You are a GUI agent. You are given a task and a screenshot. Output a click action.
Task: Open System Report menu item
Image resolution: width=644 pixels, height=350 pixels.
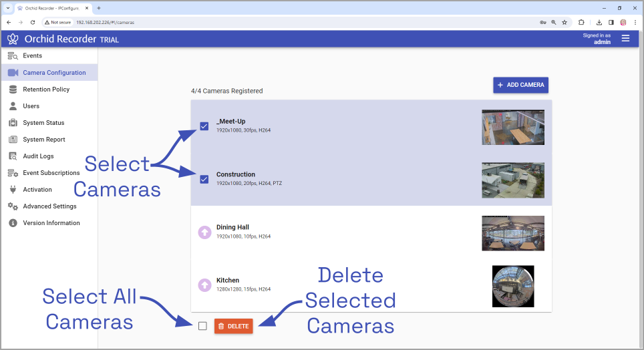[x=44, y=140]
